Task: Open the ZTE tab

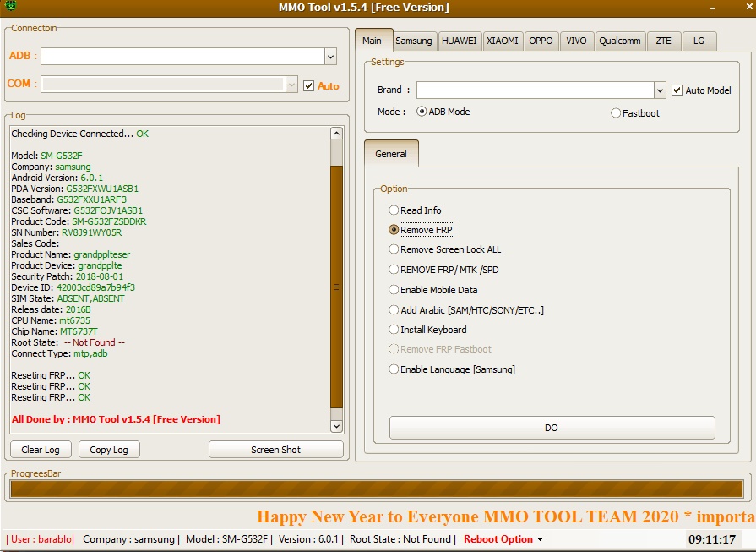Action: coord(663,41)
